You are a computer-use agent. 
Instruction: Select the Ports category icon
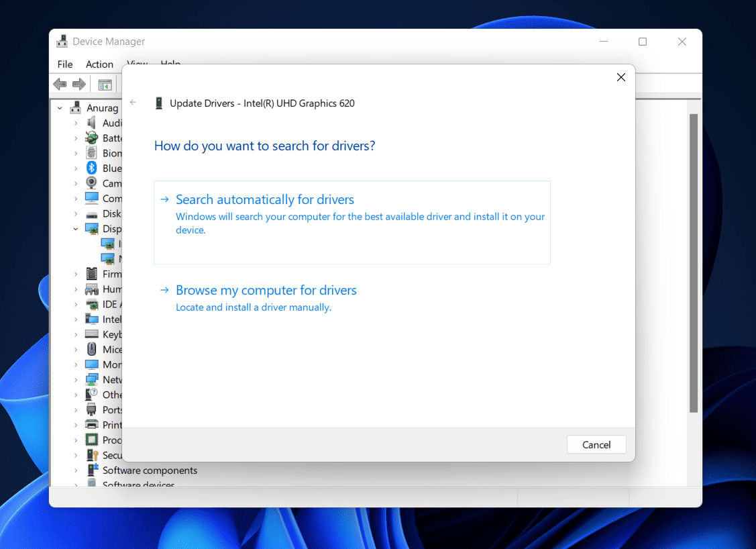click(x=92, y=409)
